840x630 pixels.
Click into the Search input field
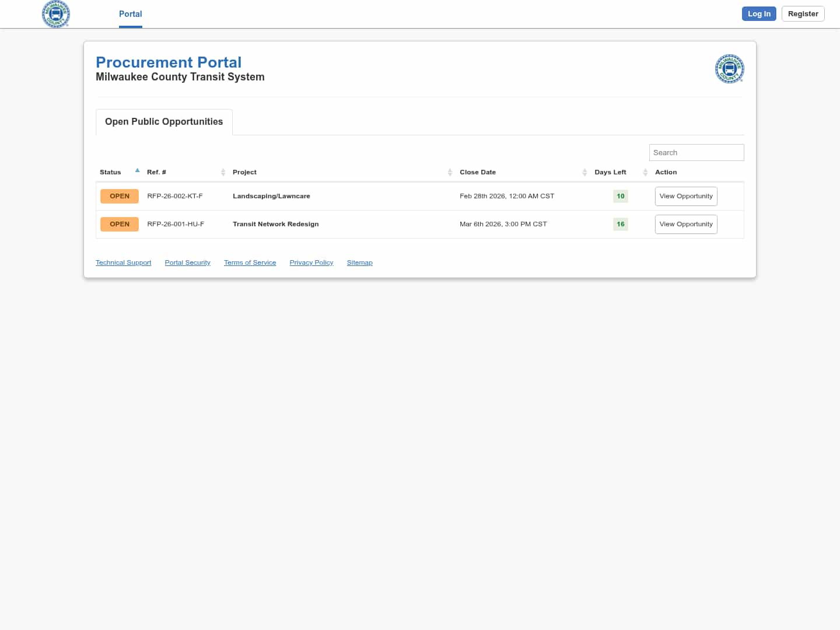click(696, 152)
